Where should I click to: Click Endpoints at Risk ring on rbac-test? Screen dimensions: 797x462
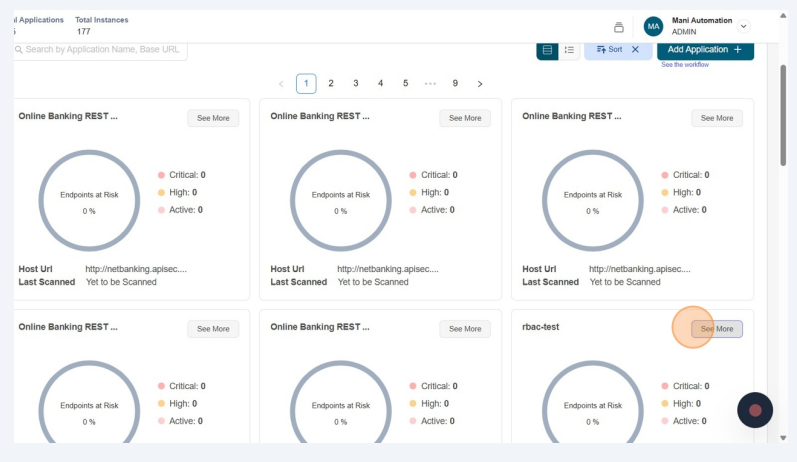(x=592, y=410)
